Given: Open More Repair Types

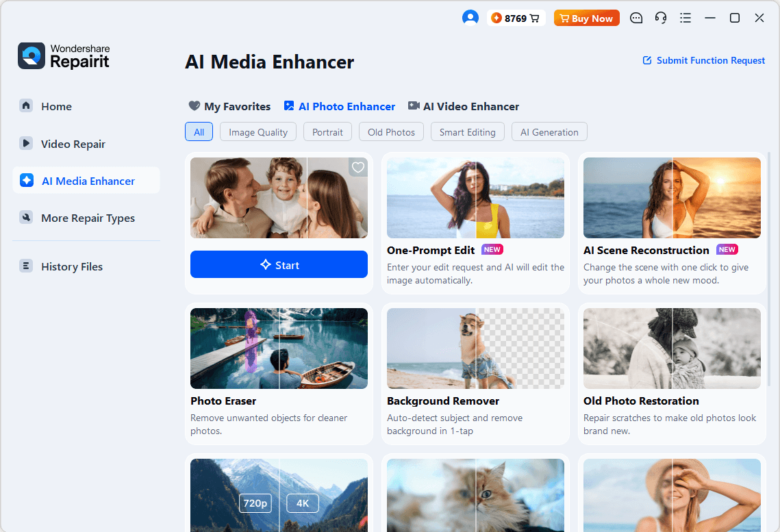Looking at the screenshot, I should 88,218.
